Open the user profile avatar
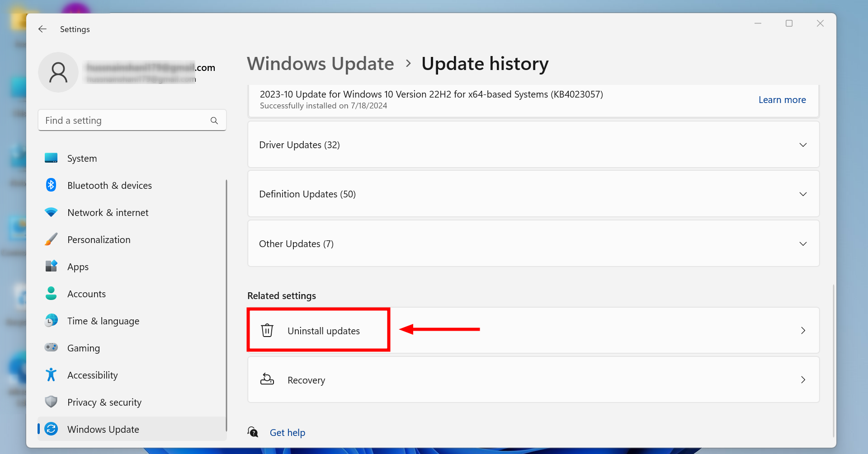The height and width of the screenshot is (454, 868). click(x=58, y=72)
